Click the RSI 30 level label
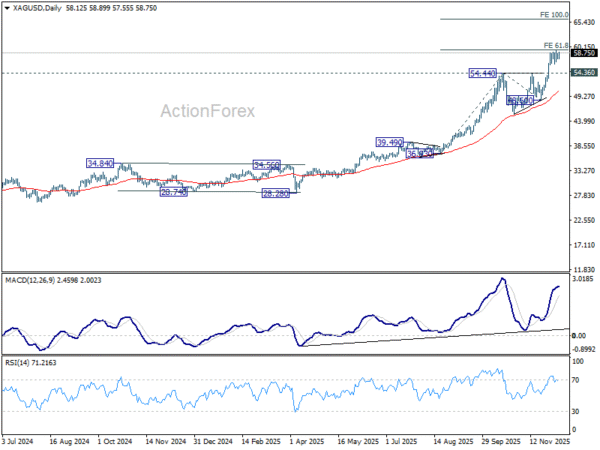 [576, 411]
